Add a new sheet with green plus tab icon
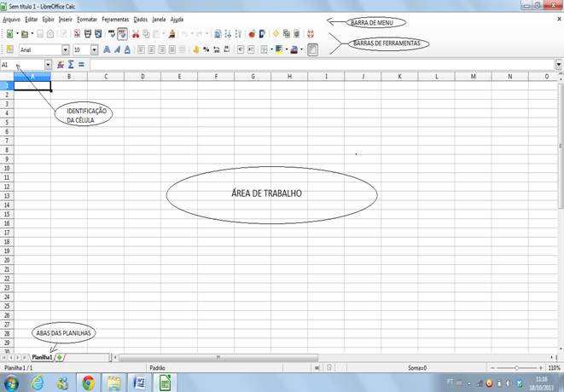 (x=60, y=357)
